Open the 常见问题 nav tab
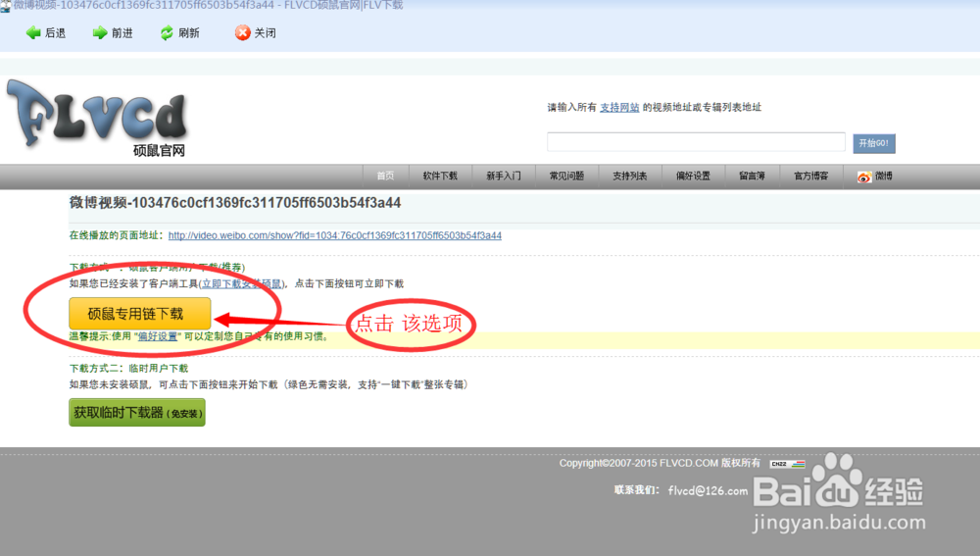The image size is (980, 556). 566,177
